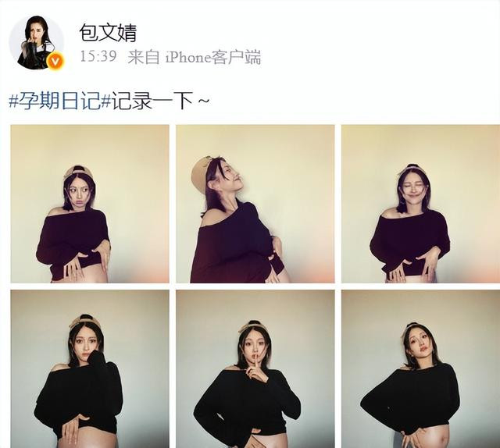The image size is (500, 448).
Task: Click the 记录一下 caption text
Action: click(152, 101)
